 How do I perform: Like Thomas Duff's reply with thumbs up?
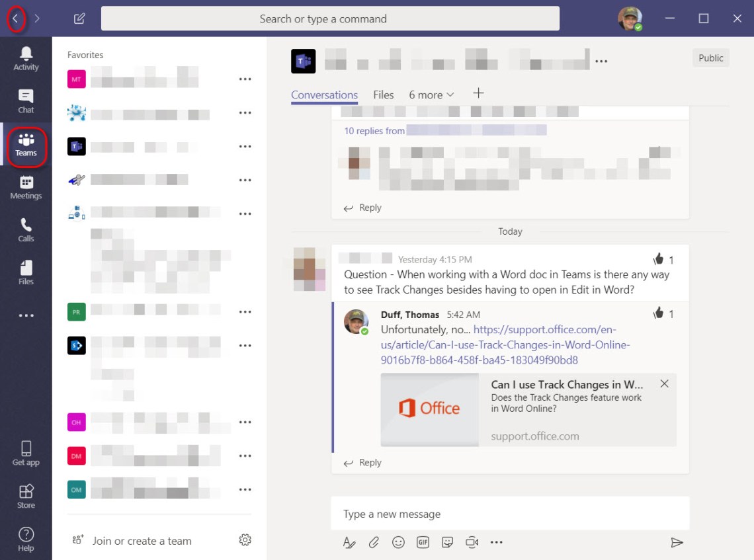point(658,313)
